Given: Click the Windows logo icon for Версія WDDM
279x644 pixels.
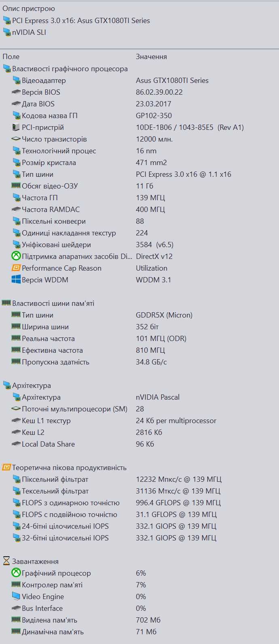Looking at the screenshot, I should [16, 280].
